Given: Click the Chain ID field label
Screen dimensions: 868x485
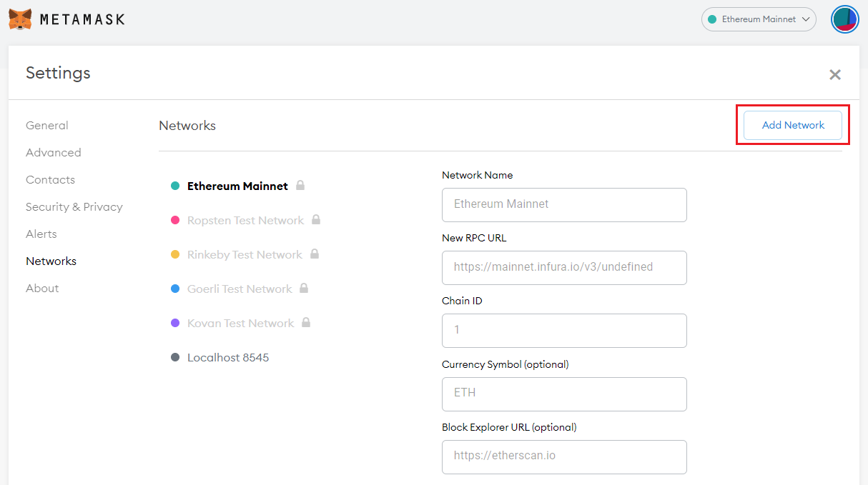Looking at the screenshot, I should pyautogui.click(x=462, y=301).
